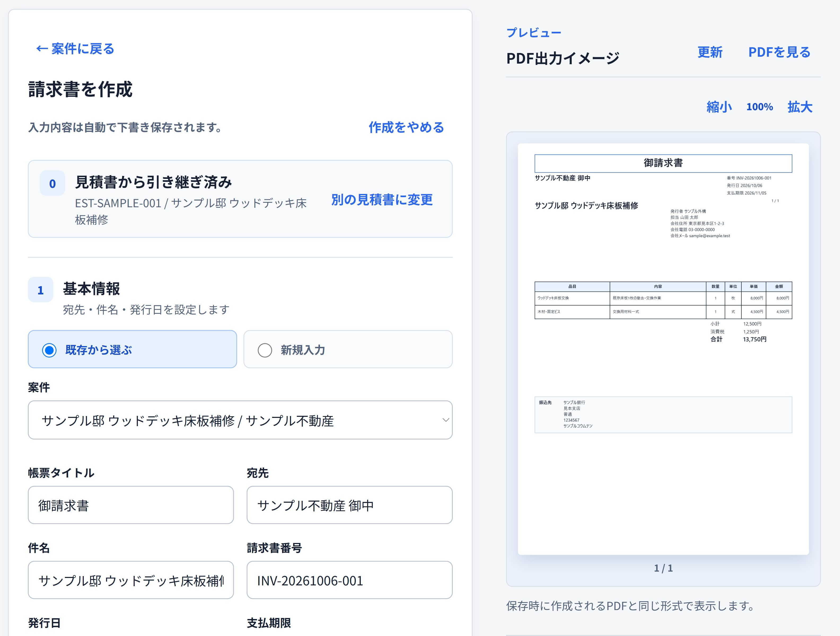Image resolution: width=840 pixels, height=636 pixels.
Task: Click the 13,750円 total in preview
Action: 755,339
